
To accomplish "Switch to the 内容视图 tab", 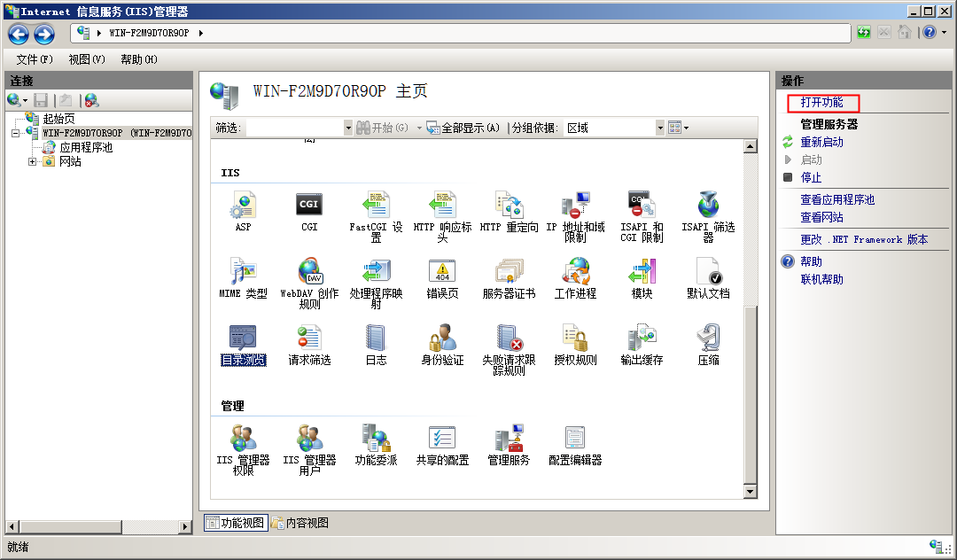I will pos(300,523).
